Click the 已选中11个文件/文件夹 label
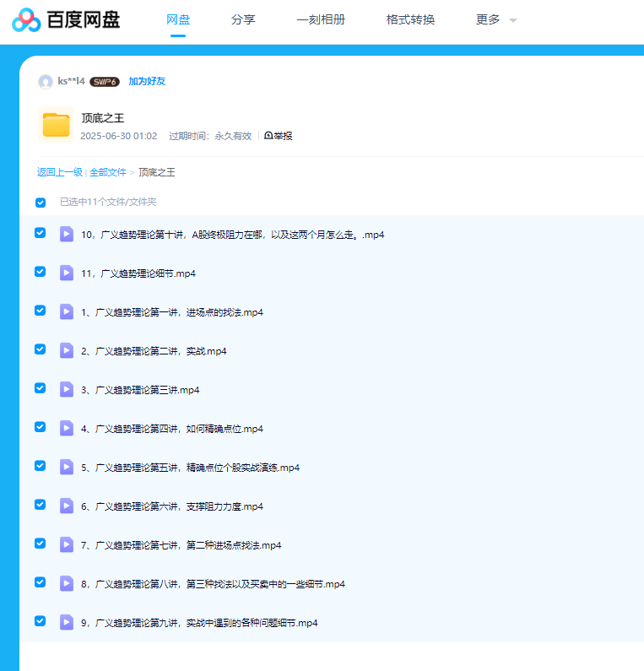This screenshot has width=644, height=671. point(108,202)
